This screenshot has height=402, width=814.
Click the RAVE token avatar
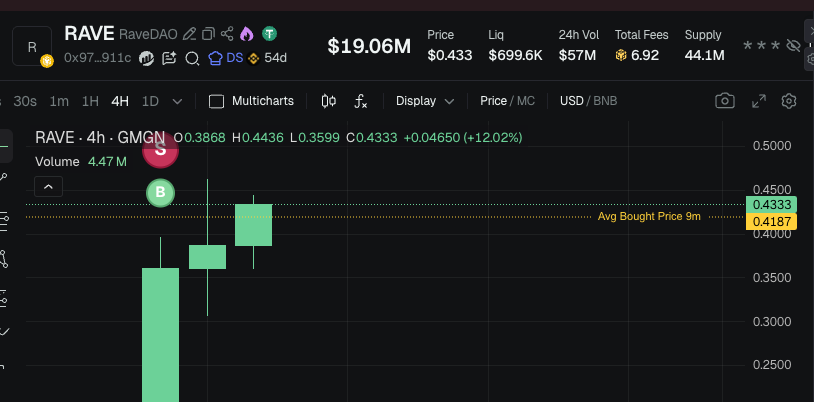point(32,47)
